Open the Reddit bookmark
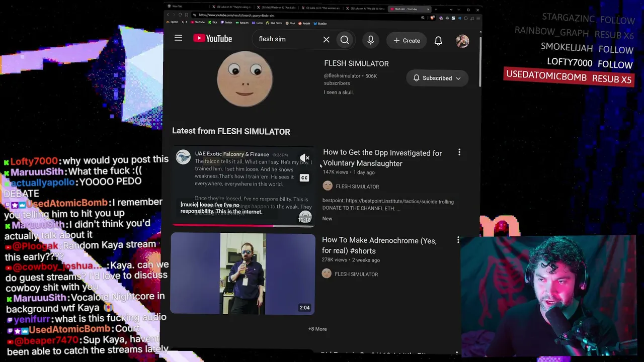The width and height of the screenshot is (644, 362). tap(304, 23)
